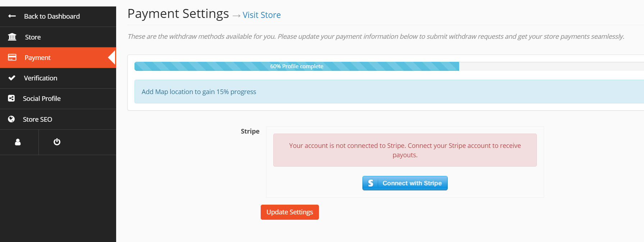Click the 60% Profile complete progress bar

click(297, 66)
